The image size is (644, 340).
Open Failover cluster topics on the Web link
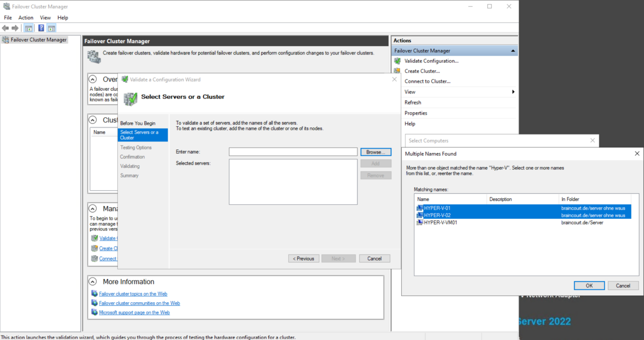(133, 293)
